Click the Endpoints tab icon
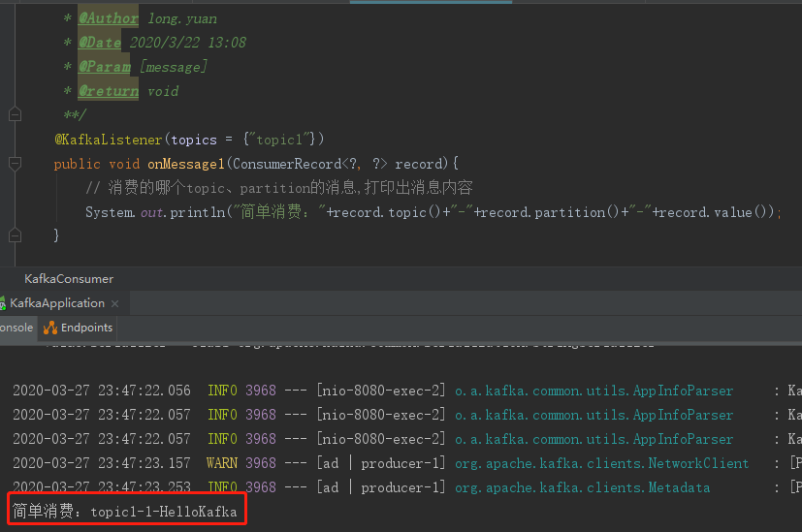The height and width of the screenshot is (532, 802). [50, 328]
